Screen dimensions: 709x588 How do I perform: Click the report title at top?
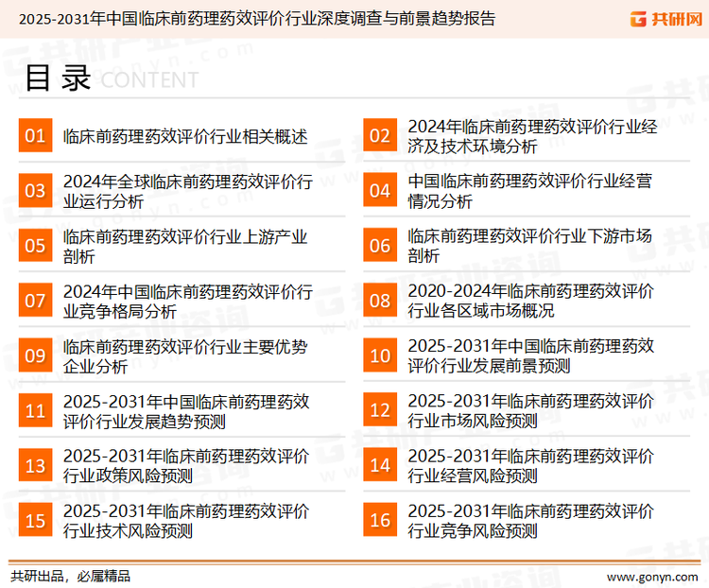[256, 19]
